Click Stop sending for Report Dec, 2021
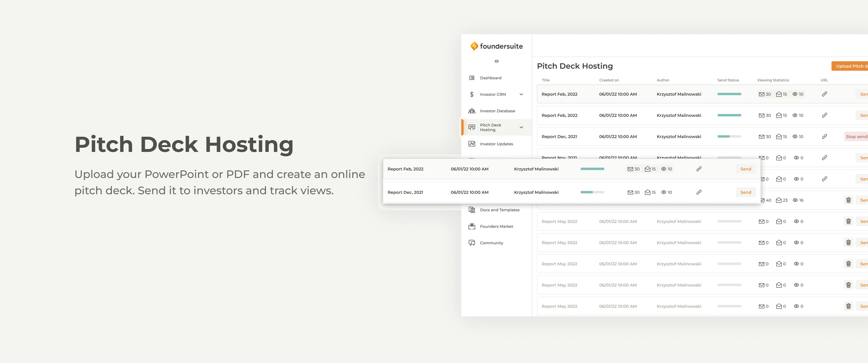This screenshot has height=363, width=868. (x=856, y=137)
